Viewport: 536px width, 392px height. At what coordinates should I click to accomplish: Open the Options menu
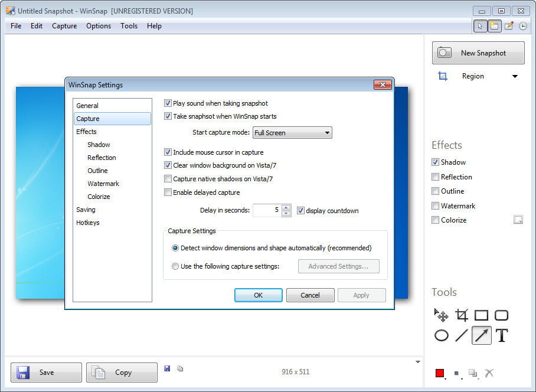click(x=99, y=26)
